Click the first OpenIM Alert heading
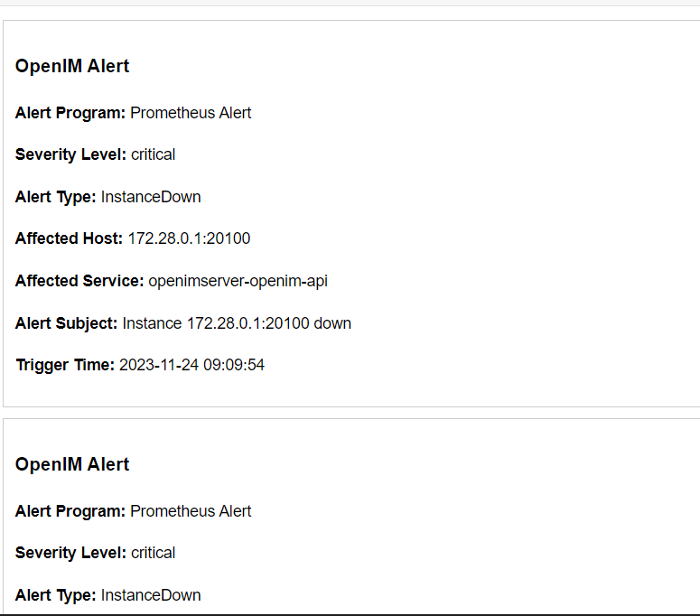700x616 pixels. click(x=72, y=66)
